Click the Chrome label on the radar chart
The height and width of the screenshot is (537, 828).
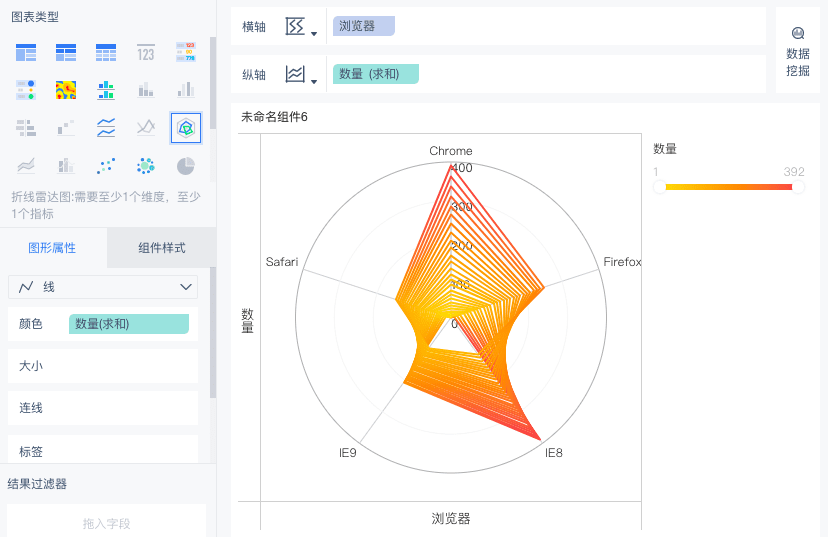(x=450, y=151)
